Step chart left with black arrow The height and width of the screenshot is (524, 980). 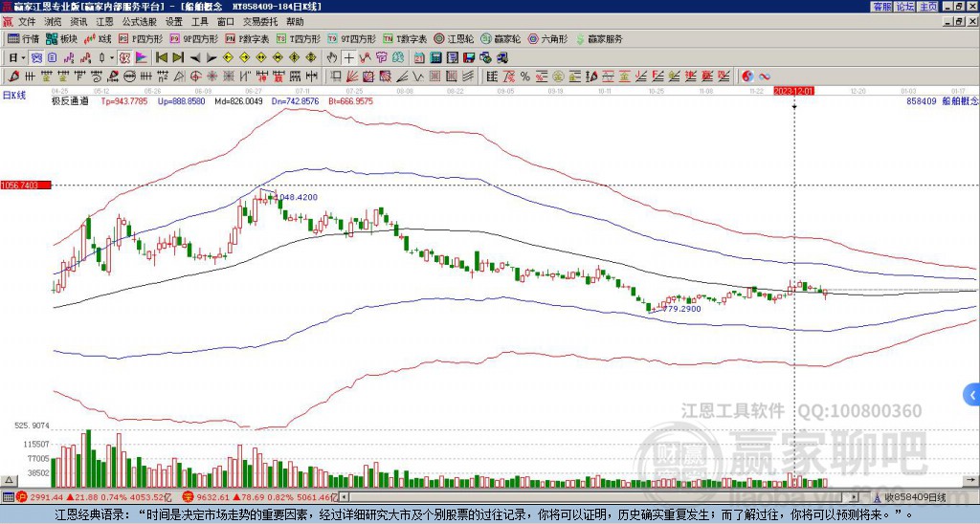[x=195, y=58]
